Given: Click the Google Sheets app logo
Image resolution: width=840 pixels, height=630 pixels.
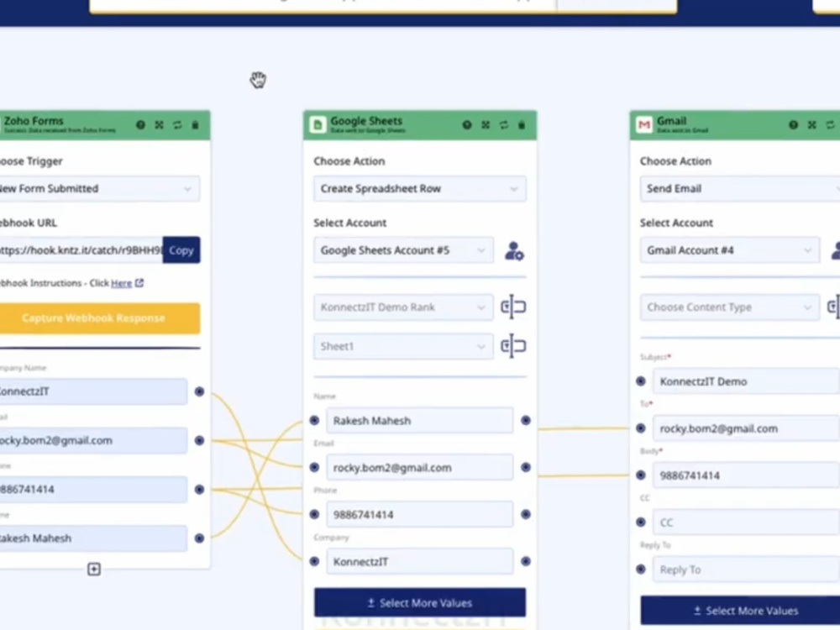Looking at the screenshot, I should 318,125.
